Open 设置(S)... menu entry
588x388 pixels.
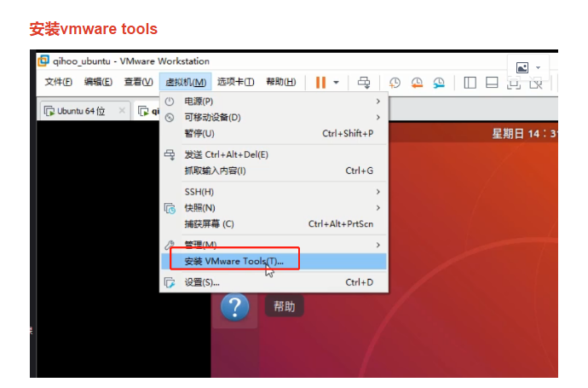274,282
